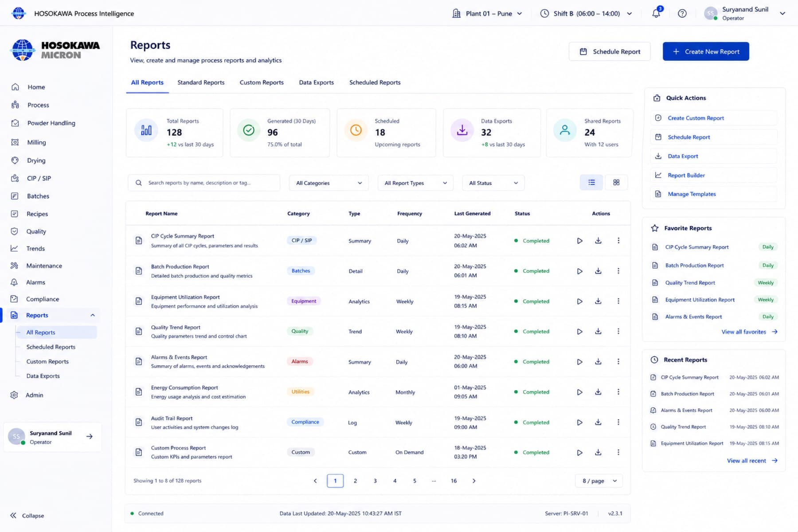The image size is (798, 532).
Task: Collapse the Reports sidebar section
Action: click(93, 315)
